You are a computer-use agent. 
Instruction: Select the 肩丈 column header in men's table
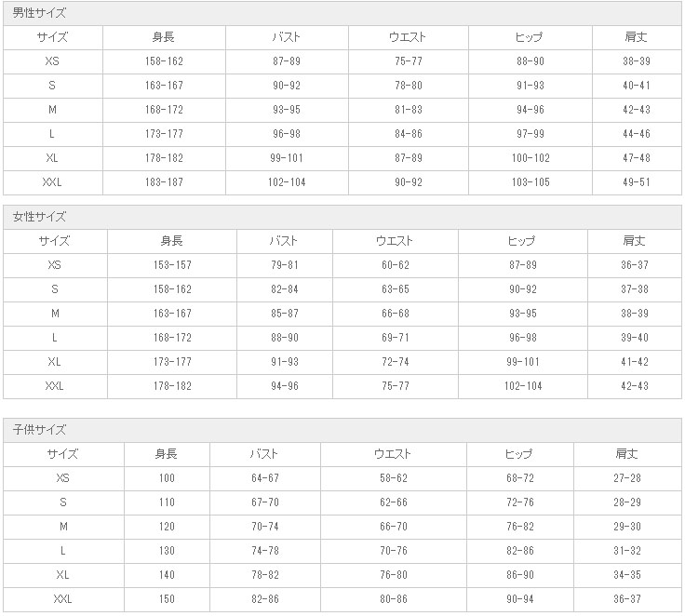click(636, 37)
